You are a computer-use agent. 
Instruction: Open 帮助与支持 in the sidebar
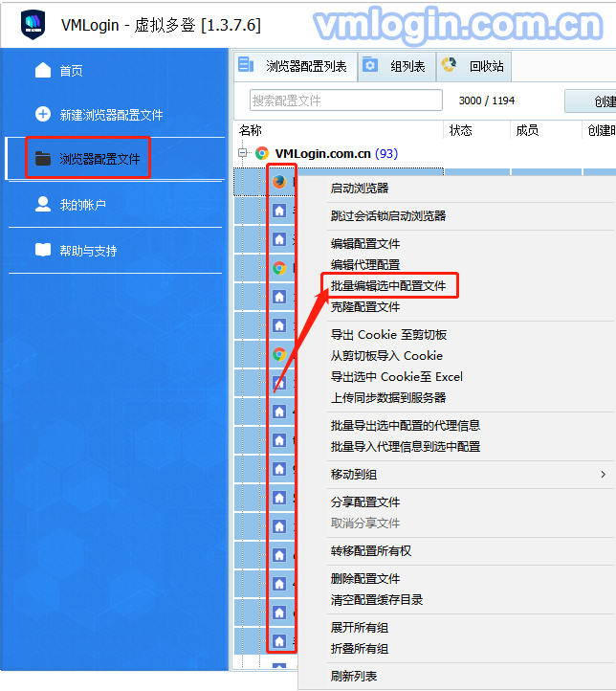(x=88, y=251)
